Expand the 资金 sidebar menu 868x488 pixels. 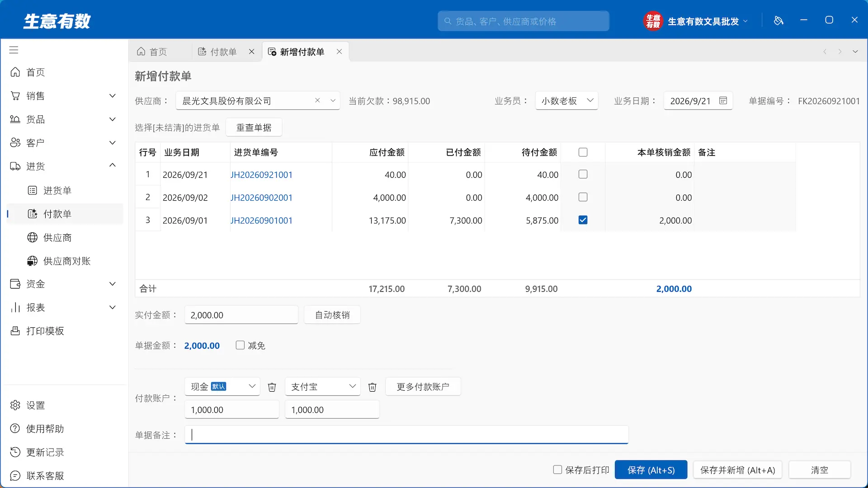point(63,284)
